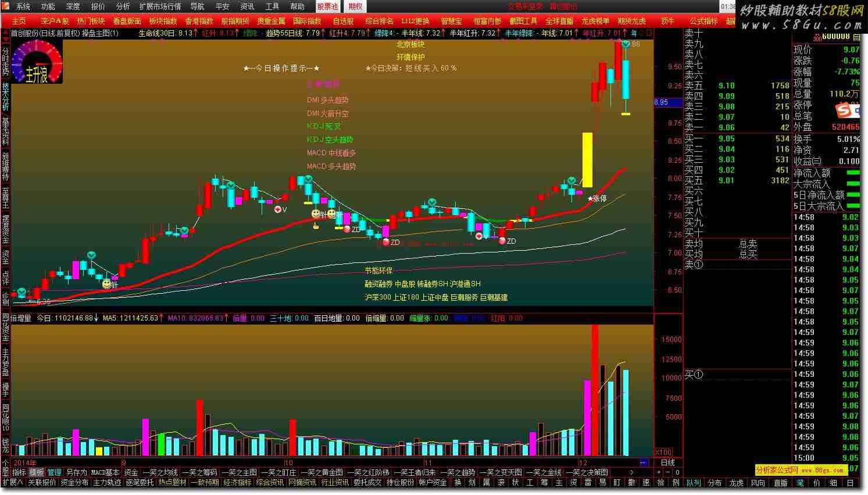Open the 扩展市场行情 menu

(x=160, y=6)
